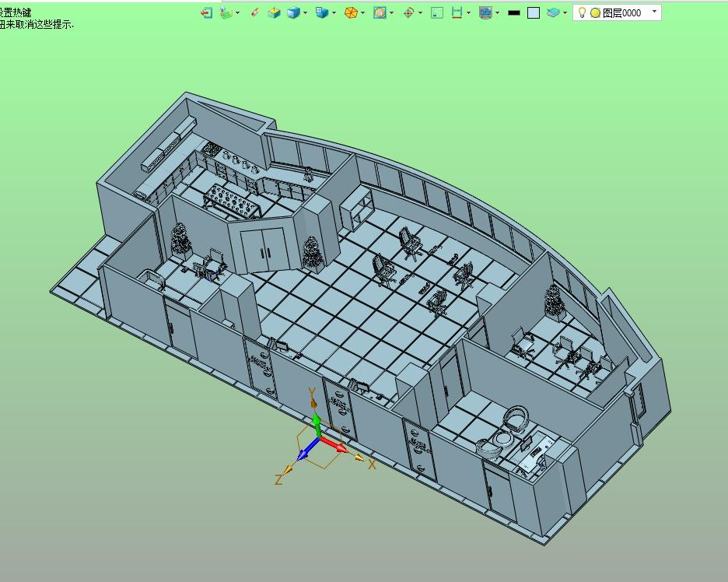Open the 图层0000 layer dropdown list
Image resolution: width=728 pixels, height=582 pixels.
point(654,12)
